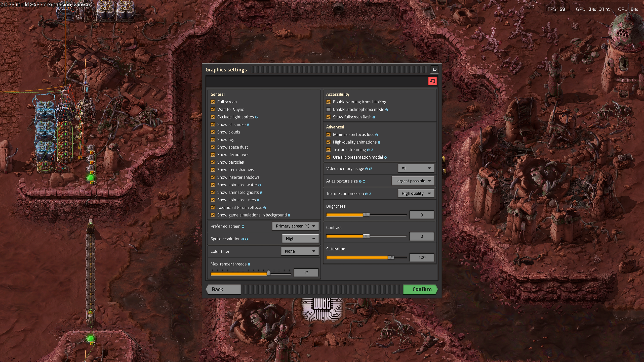Screen dimensions: 644x362
Task: Click the refresh icon next to Sprite resolution
Action: [247, 239]
